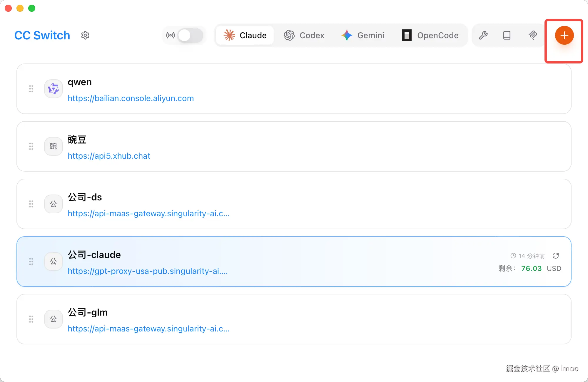Open the gpt-proxy-usa-pub singularity-ai link
This screenshot has width=588, height=382.
tap(148, 271)
